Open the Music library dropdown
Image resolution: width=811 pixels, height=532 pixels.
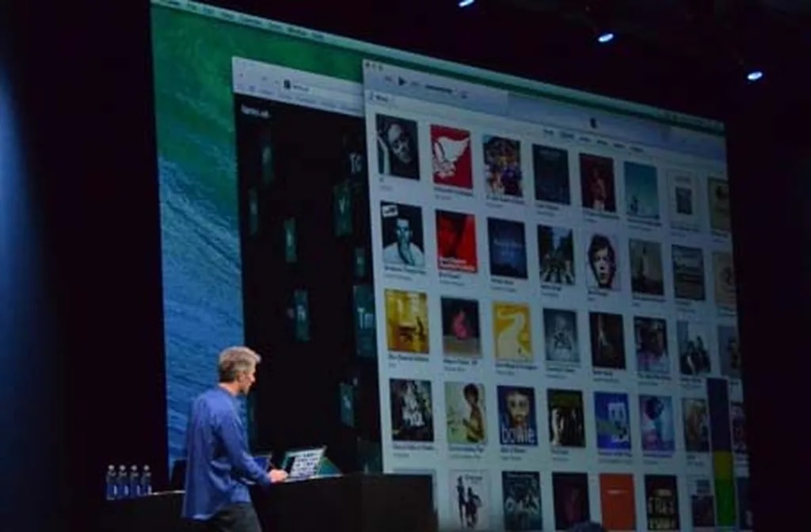[x=382, y=98]
